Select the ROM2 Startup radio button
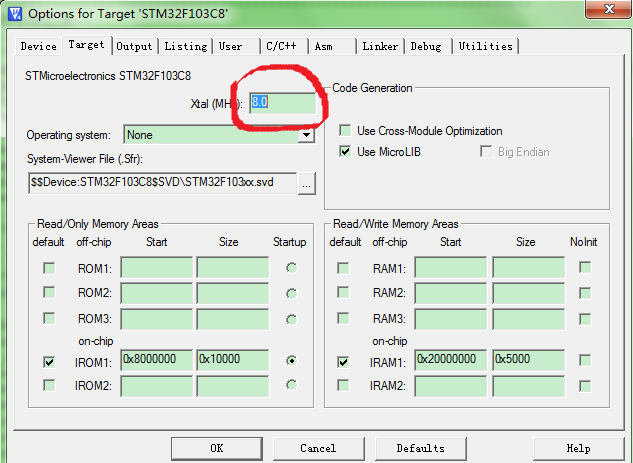This screenshot has width=633, height=463. 291,293
